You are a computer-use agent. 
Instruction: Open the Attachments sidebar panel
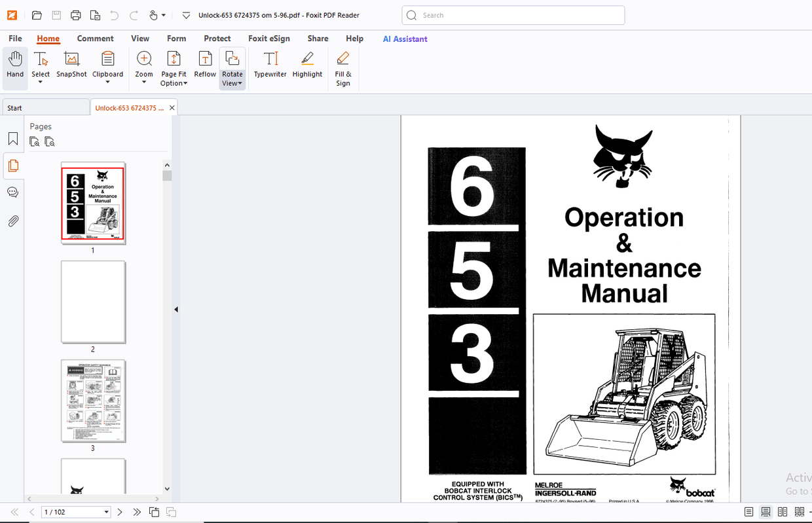[13, 221]
